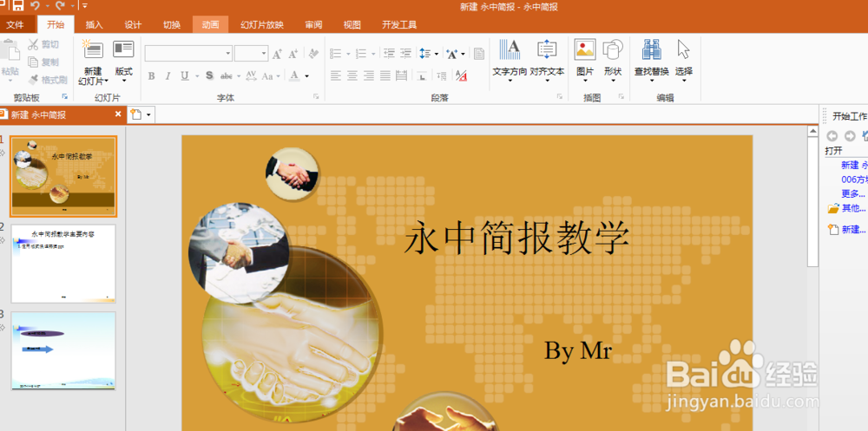
Task: Open the 文件 menu
Action: 15,24
